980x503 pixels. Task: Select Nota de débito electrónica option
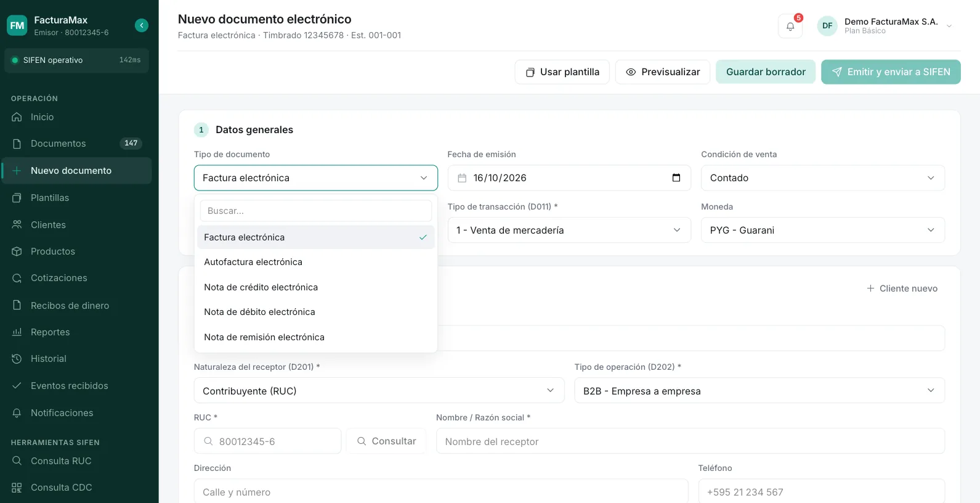pos(316,312)
